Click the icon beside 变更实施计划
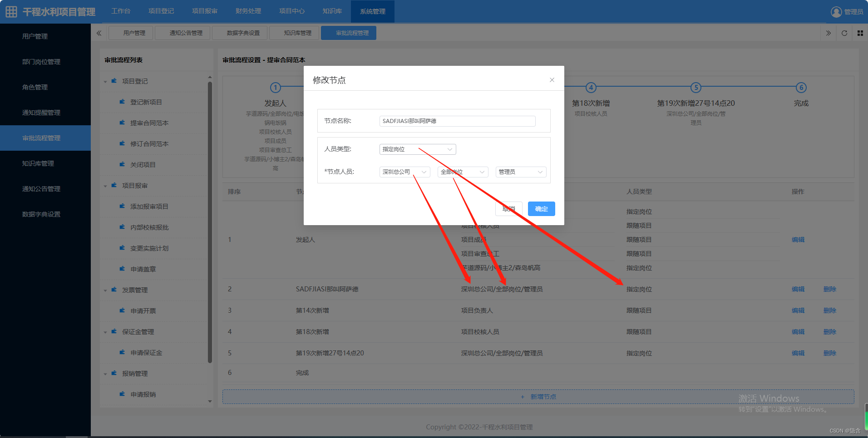 (x=122, y=248)
